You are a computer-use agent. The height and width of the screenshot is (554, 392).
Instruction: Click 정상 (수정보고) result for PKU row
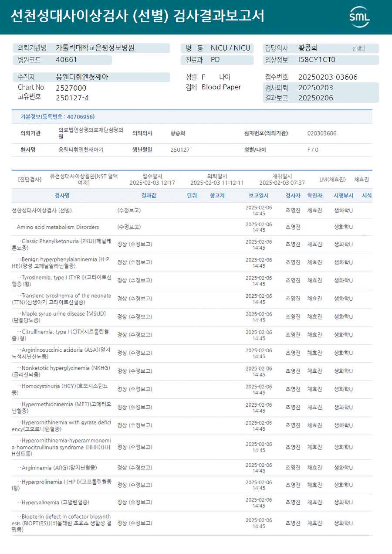(x=135, y=245)
